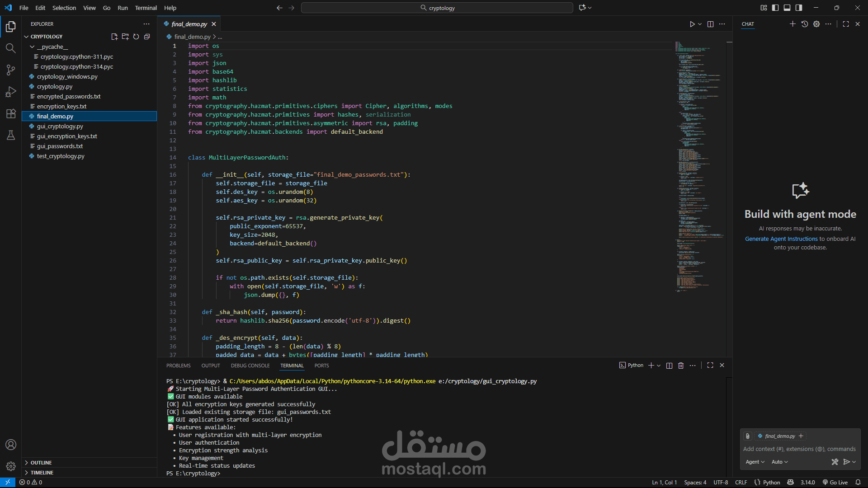Toggle the secondary side bar layout button
Screen dimensions: 868x488
pyautogui.click(x=799, y=8)
